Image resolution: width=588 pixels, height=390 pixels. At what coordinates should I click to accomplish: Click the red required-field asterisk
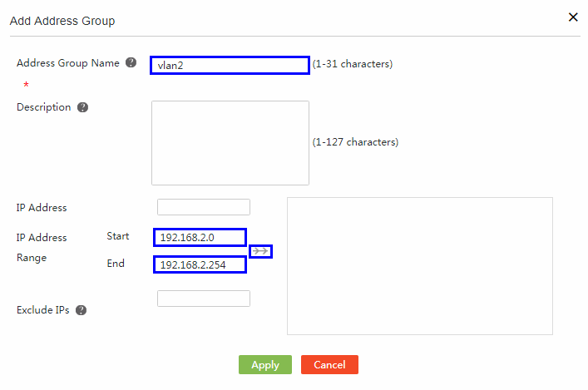(x=26, y=85)
